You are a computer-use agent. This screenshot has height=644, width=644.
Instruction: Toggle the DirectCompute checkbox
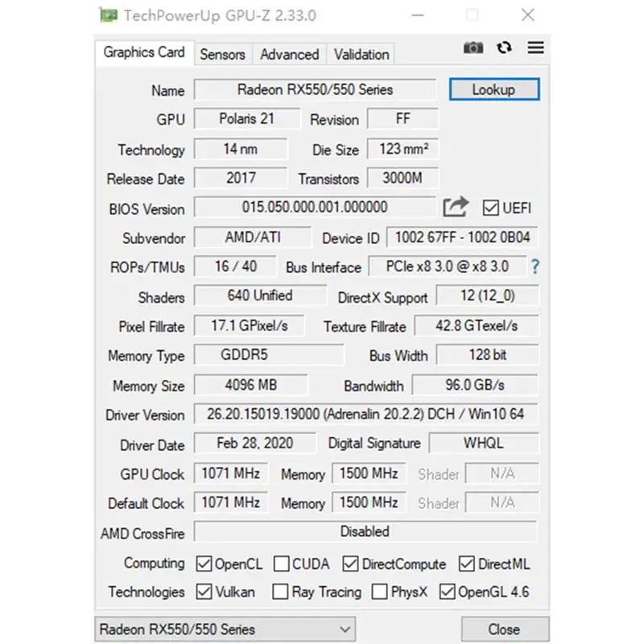pyautogui.click(x=350, y=564)
